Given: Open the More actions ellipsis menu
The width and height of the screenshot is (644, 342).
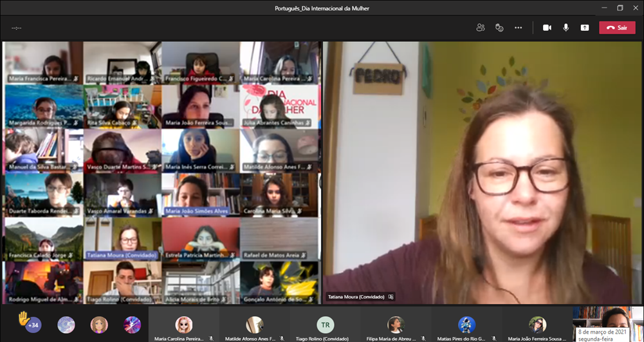Looking at the screenshot, I should pyautogui.click(x=518, y=28).
